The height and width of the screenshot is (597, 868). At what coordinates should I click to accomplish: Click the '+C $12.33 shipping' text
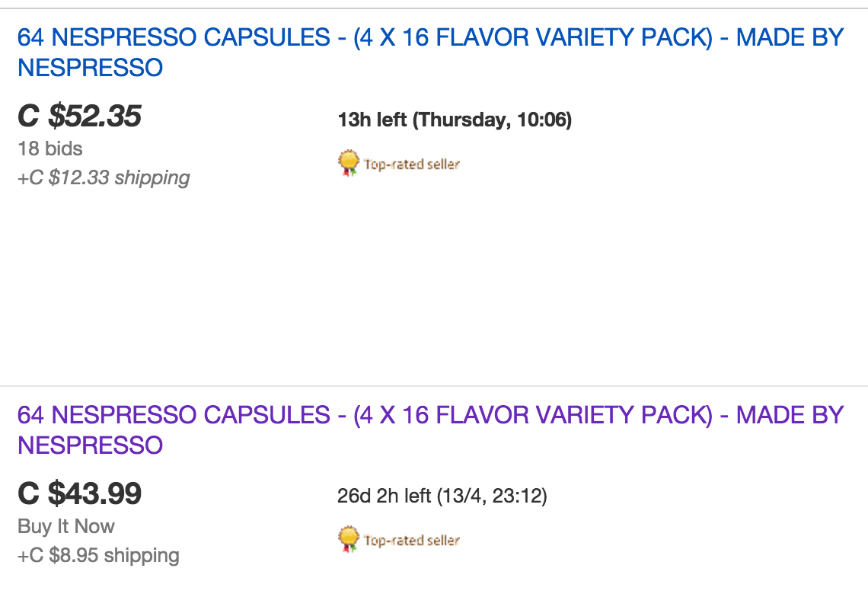point(104,177)
